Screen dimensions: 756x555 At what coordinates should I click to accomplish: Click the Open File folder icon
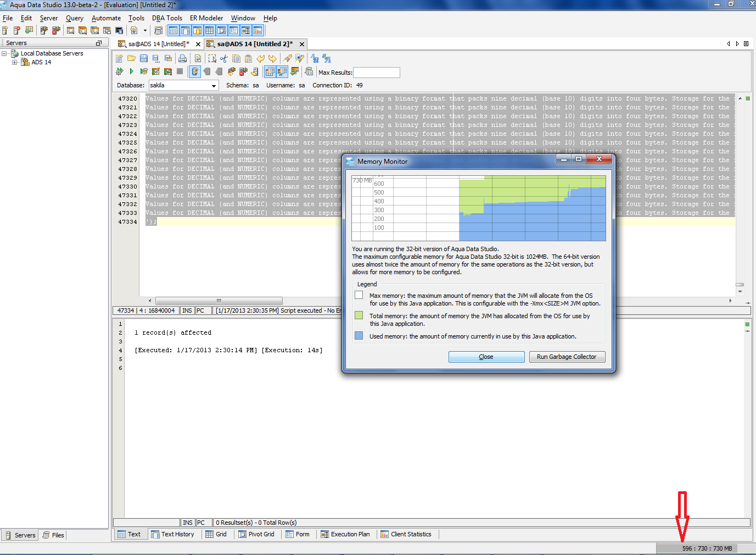coord(132,58)
